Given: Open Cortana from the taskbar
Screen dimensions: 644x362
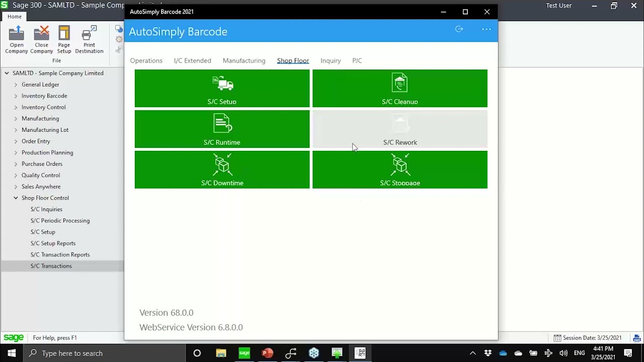Looking at the screenshot, I should tap(197, 353).
